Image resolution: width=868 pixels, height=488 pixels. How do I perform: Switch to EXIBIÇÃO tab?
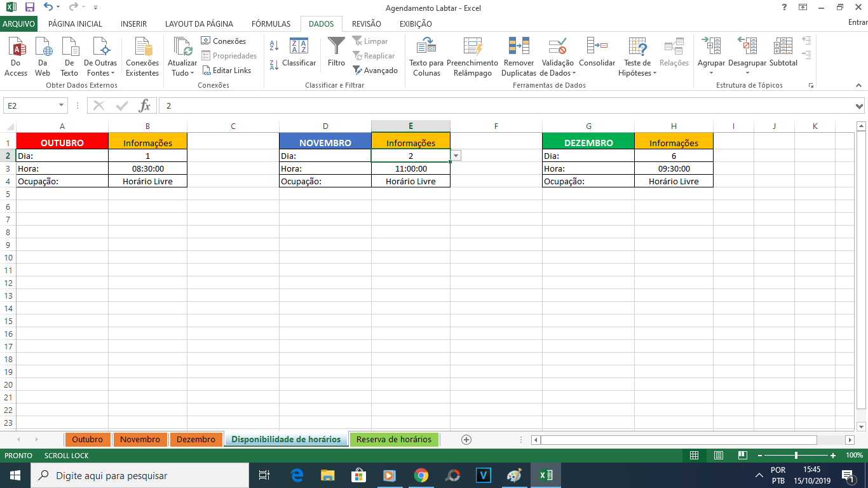pos(416,24)
